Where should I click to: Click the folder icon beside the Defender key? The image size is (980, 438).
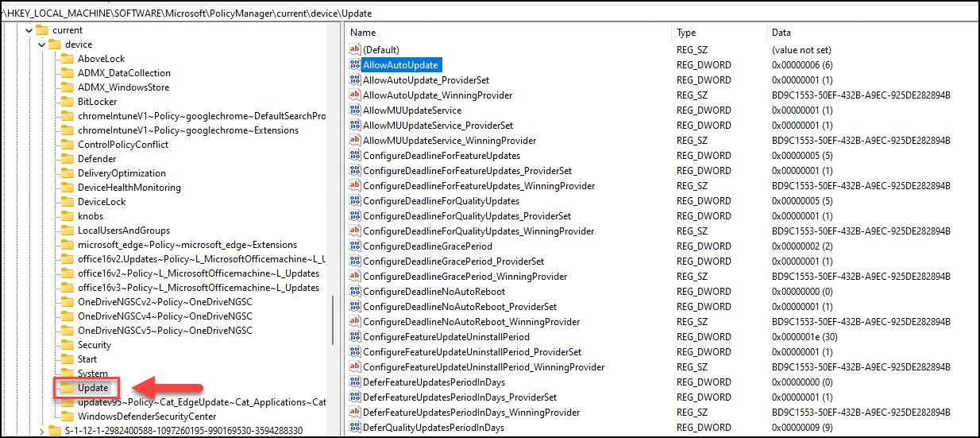tap(68, 159)
